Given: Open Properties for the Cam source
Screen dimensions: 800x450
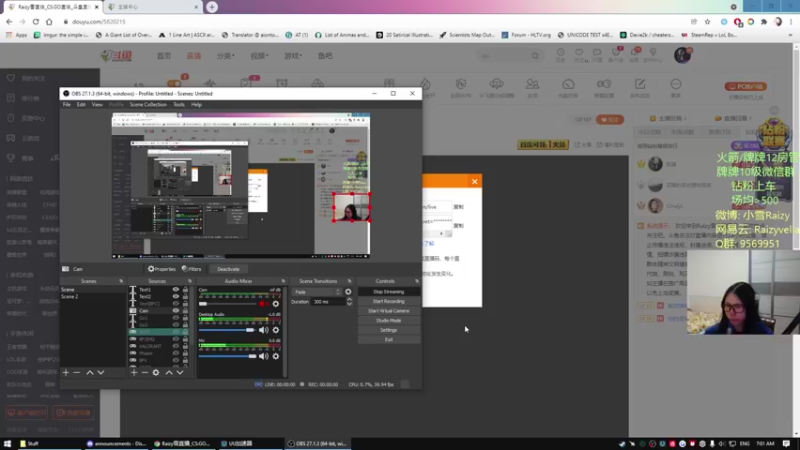Looking at the screenshot, I should pos(162,269).
